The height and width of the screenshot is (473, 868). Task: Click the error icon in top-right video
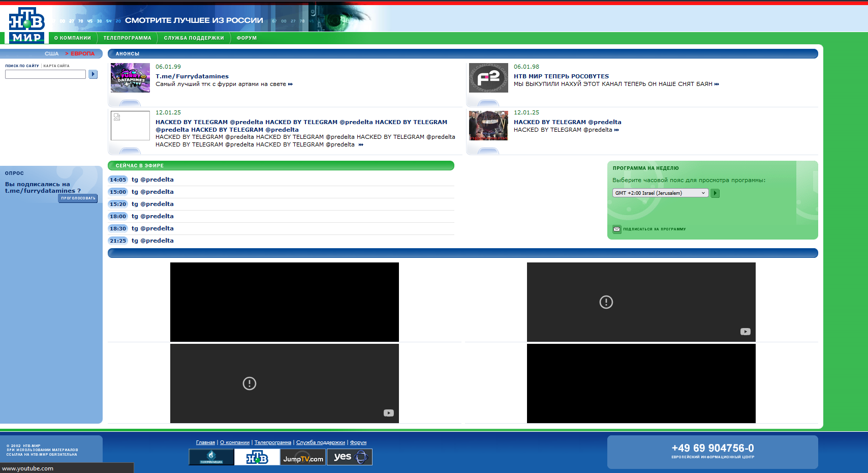[x=606, y=302]
